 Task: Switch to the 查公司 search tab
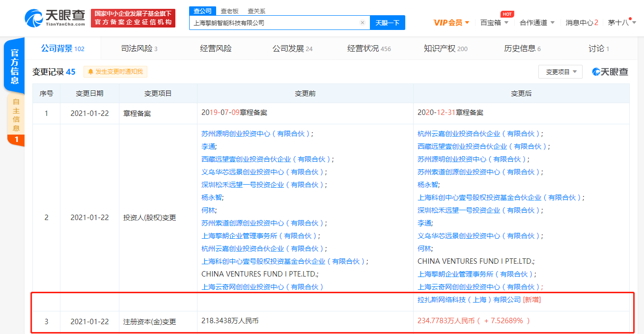click(x=203, y=11)
